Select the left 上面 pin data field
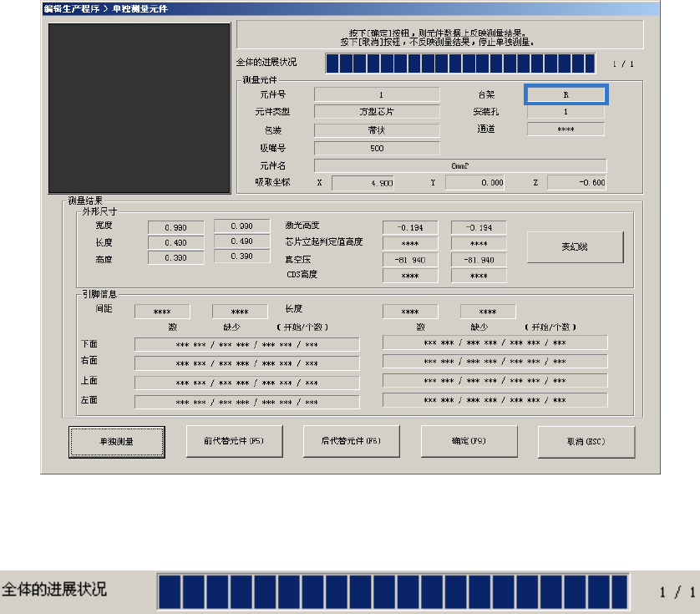 [247, 383]
